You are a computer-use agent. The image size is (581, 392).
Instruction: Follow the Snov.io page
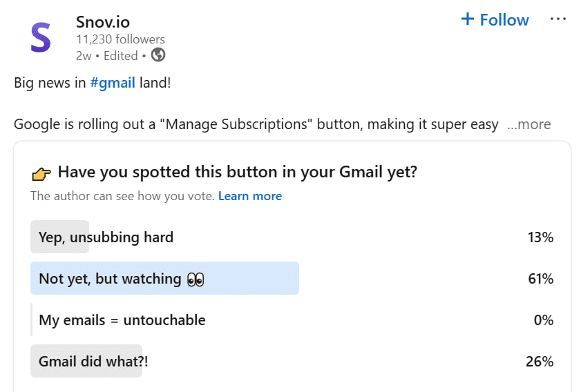click(x=495, y=20)
